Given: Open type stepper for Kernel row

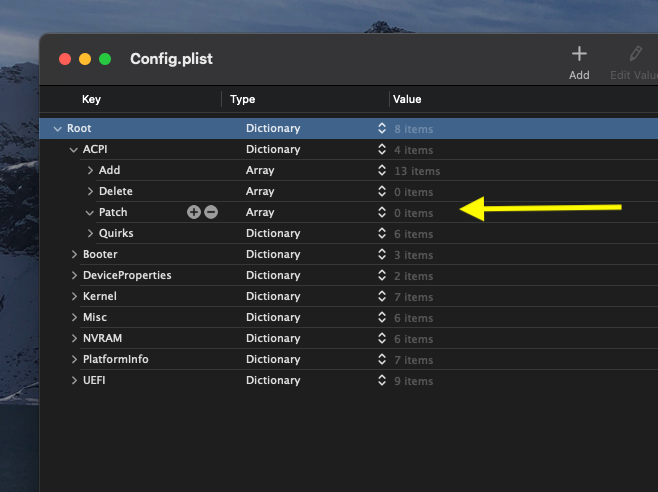Looking at the screenshot, I should tap(381, 296).
